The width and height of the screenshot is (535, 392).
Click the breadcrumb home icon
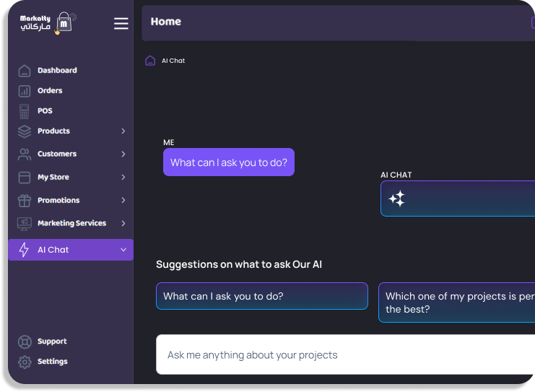(150, 61)
